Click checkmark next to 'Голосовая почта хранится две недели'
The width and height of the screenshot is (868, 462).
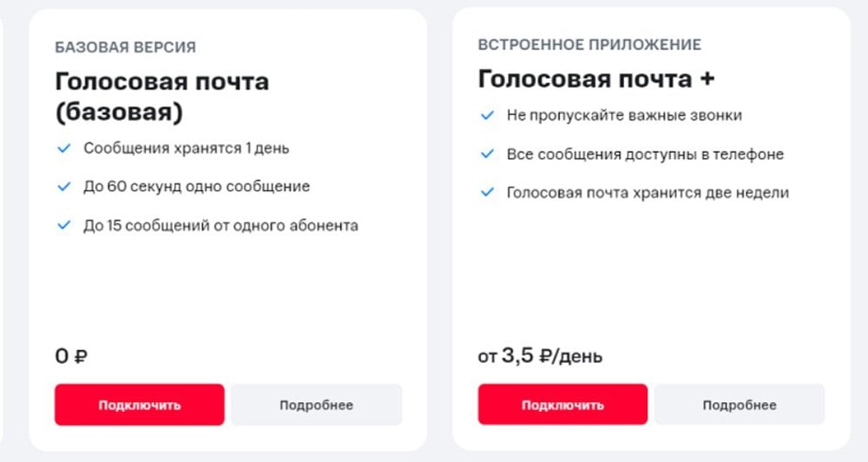click(x=487, y=193)
